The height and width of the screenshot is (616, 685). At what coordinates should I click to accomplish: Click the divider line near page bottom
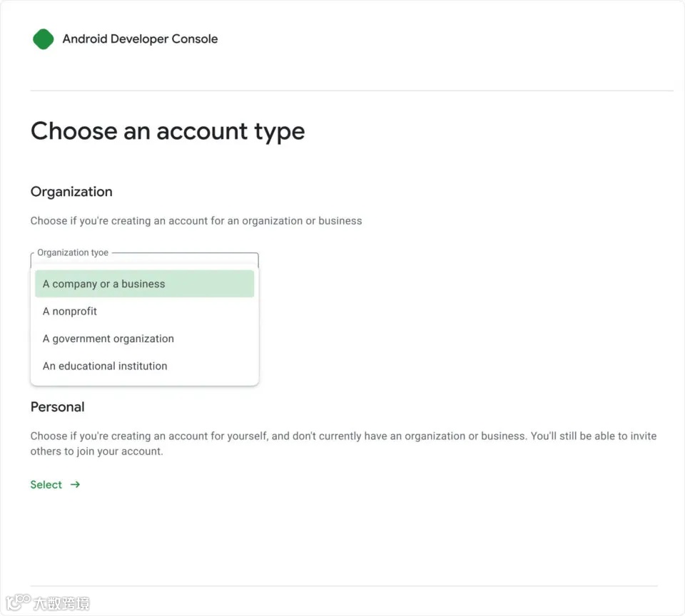click(x=344, y=586)
